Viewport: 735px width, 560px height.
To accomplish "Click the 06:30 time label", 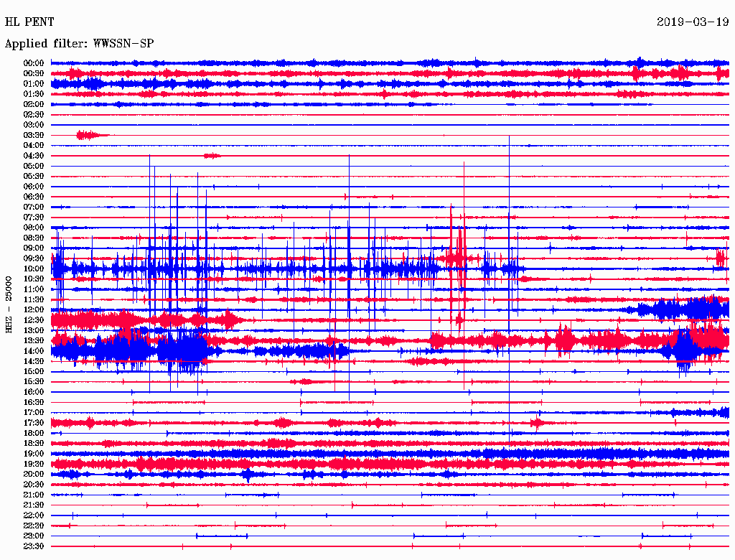I will 34,197.
